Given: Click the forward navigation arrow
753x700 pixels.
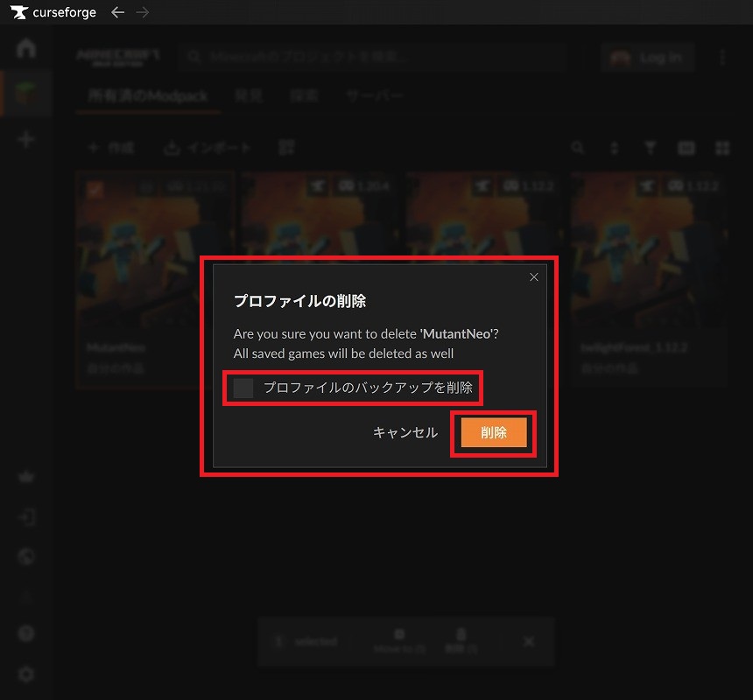Looking at the screenshot, I should (x=144, y=12).
